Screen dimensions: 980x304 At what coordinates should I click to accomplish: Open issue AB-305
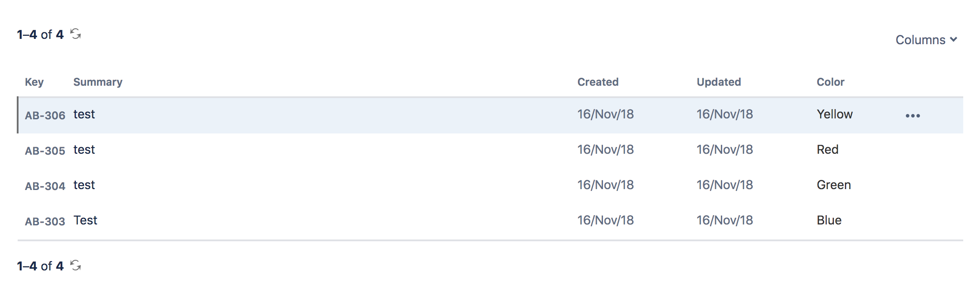coord(44,150)
